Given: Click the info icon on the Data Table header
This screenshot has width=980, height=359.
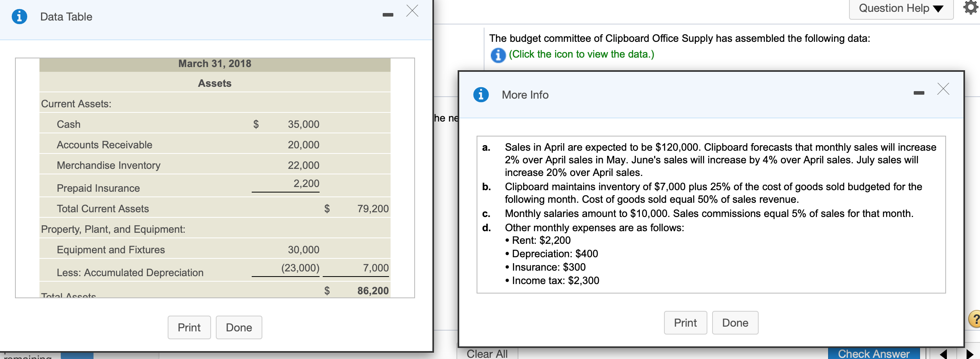Looking at the screenshot, I should [19, 16].
